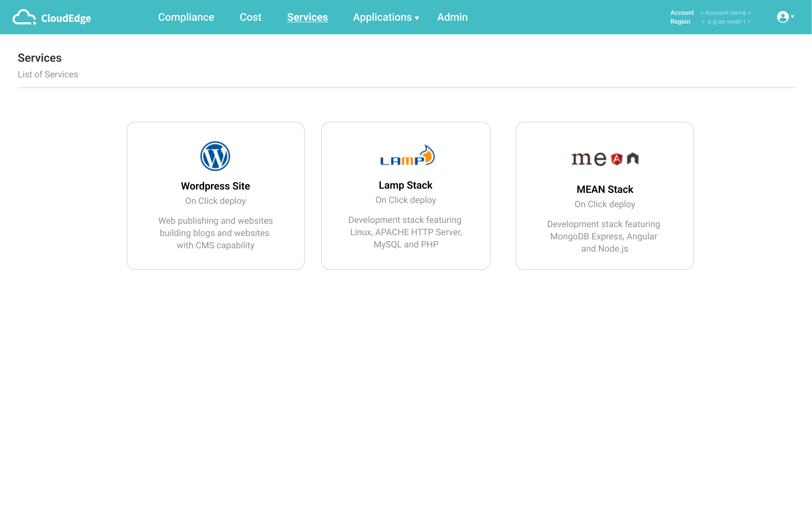812x529 pixels.
Task: Click the CloudEdge cloud logo icon
Action: [24, 17]
